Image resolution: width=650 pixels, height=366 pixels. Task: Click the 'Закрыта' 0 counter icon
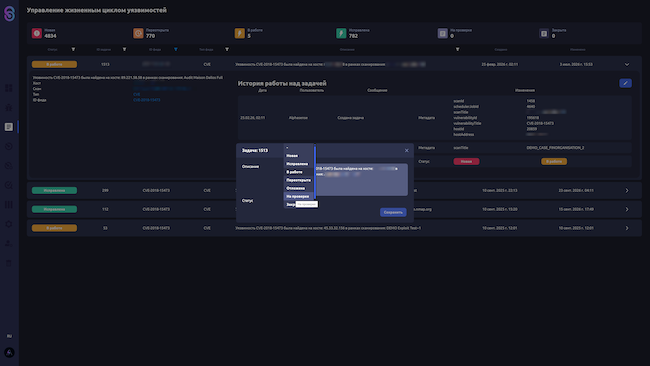click(544, 33)
